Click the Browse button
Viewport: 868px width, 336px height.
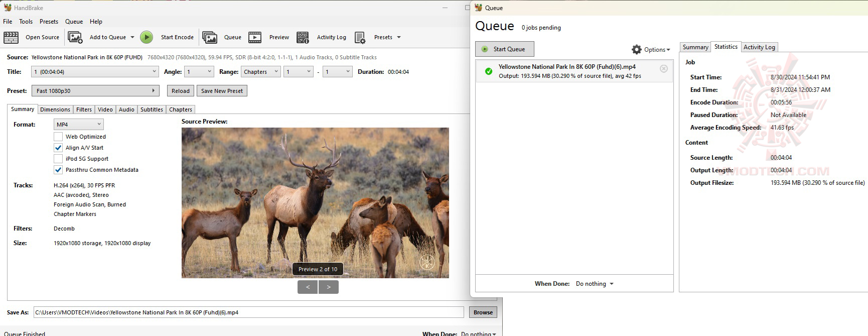pyautogui.click(x=483, y=312)
